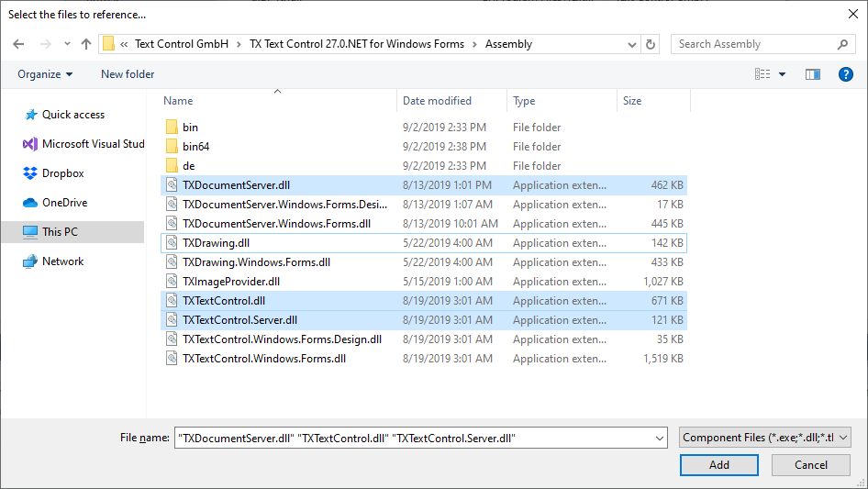This screenshot has width=868, height=489.
Task: Select the TXTextControl.Windows.Forms.dll file name
Action: pyautogui.click(x=264, y=359)
